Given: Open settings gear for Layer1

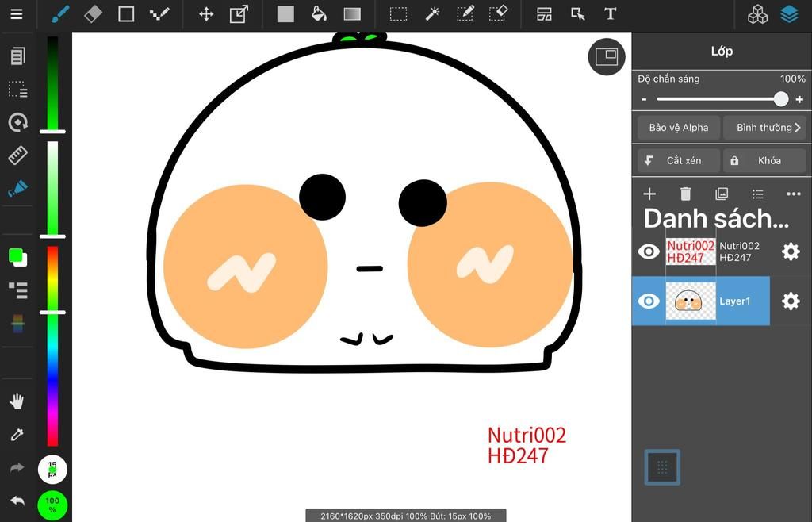Looking at the screenshot, I should coord(791,301).
